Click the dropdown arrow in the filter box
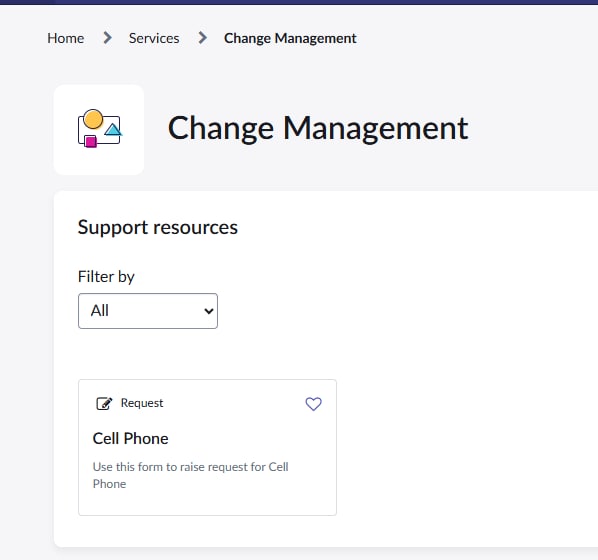This screenshot has width=598, height=560. (209, 311)
